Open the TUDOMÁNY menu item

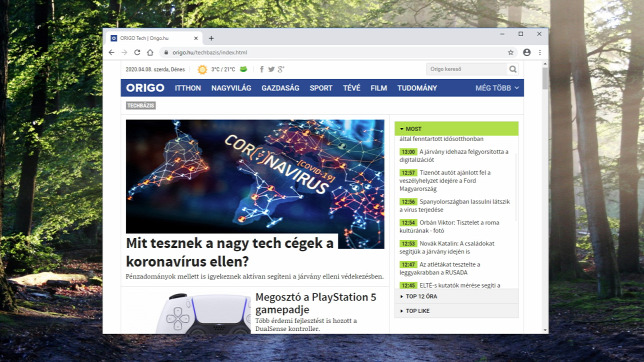coord(417,88)
